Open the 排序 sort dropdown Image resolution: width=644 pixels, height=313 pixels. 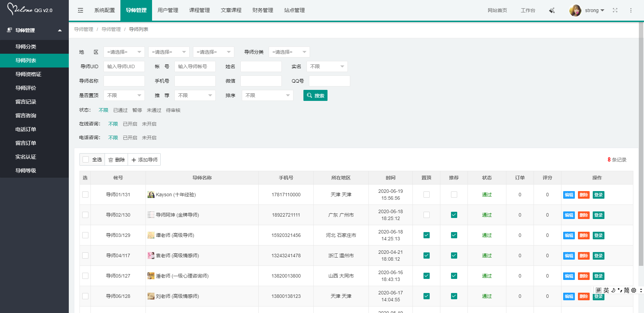pos(268,95)
